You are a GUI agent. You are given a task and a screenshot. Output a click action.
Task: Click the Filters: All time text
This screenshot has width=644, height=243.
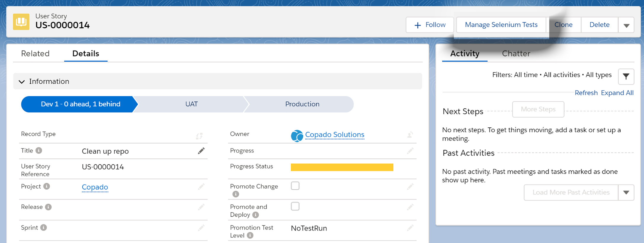click(515, 75)
